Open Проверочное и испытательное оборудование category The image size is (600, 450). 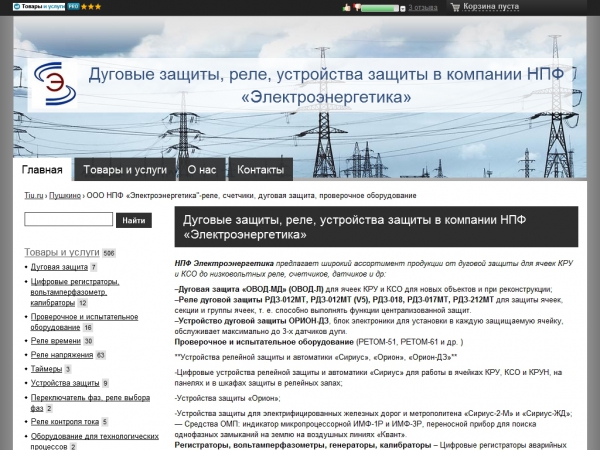84,322
